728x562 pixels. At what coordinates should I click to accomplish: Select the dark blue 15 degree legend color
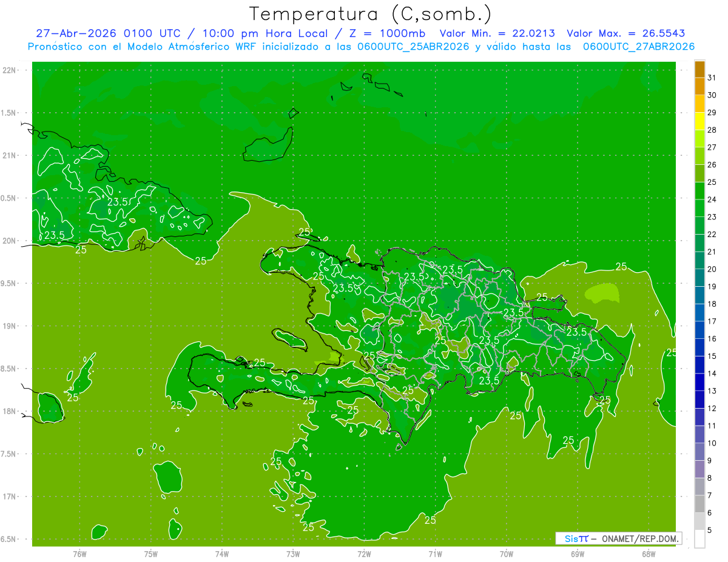[x=699, y=347]
